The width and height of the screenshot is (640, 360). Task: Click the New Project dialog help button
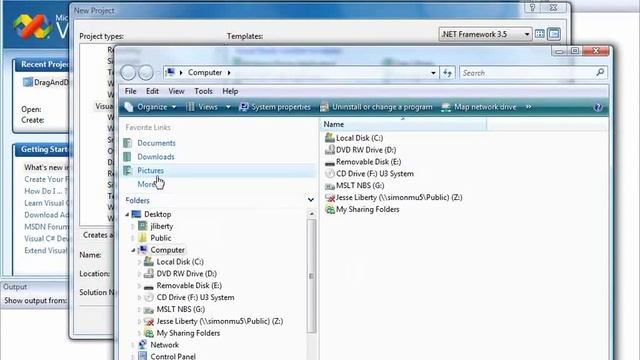pyautogui.click(x=532, y=8)
